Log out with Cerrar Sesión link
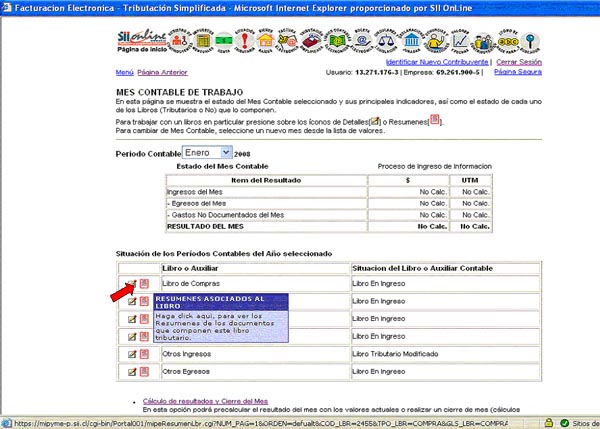This screenshot has width=600, height=429. [519, 62]
